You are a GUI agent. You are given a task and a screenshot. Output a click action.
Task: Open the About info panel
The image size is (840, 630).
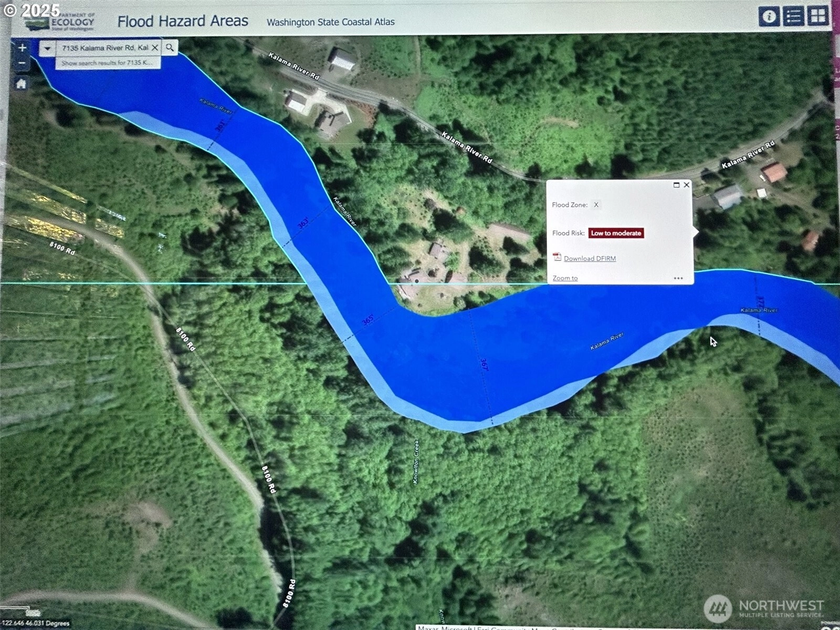pos(769,17)
